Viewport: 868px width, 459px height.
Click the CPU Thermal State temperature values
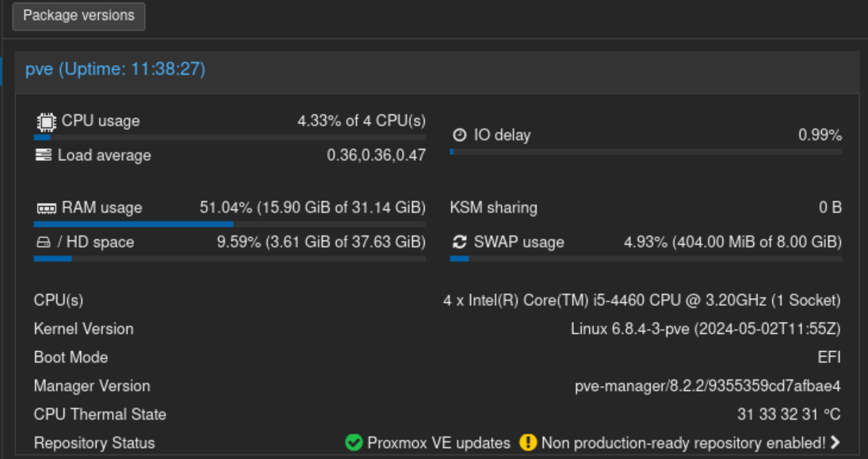(789, 415)
